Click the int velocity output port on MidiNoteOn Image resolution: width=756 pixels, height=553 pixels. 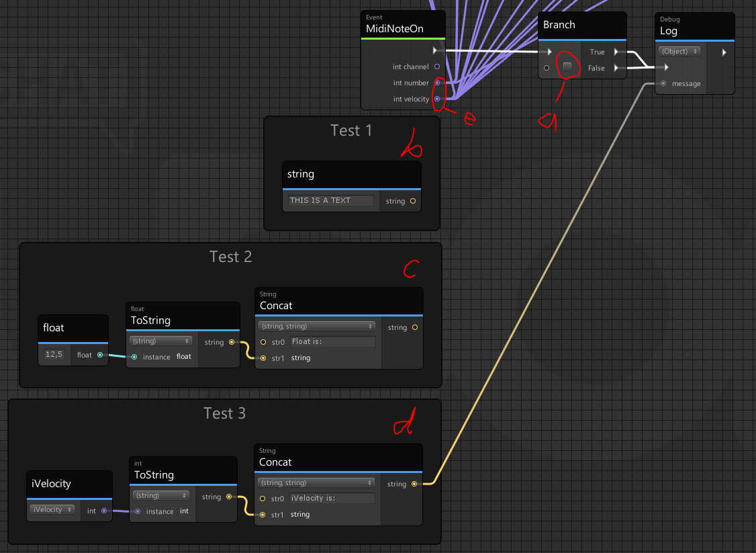(x=437, y=99)
